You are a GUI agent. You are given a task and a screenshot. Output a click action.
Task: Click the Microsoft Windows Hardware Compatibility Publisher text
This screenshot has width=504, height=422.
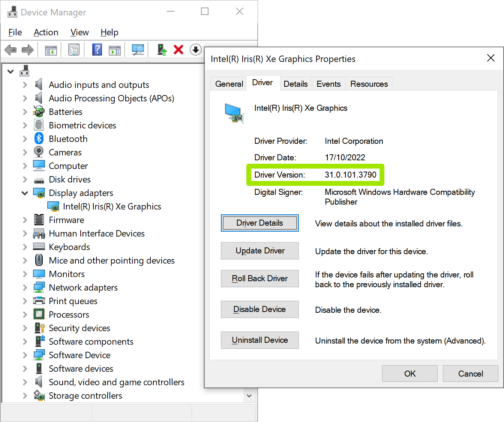(400, 197)
